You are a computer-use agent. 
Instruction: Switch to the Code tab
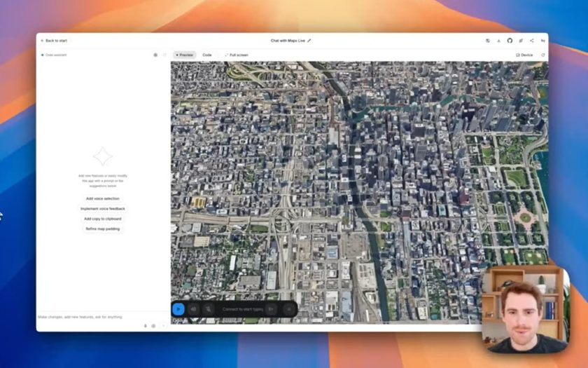coord(207,55)
